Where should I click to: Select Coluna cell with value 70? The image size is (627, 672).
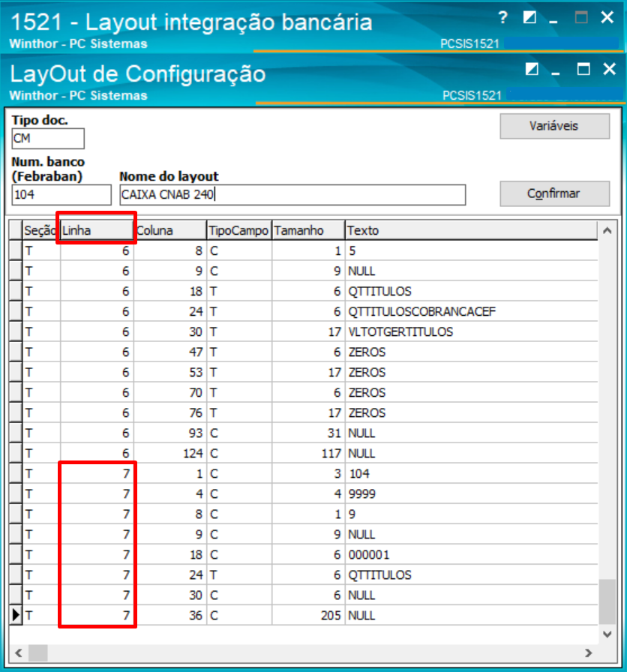(x=170, y=392)
